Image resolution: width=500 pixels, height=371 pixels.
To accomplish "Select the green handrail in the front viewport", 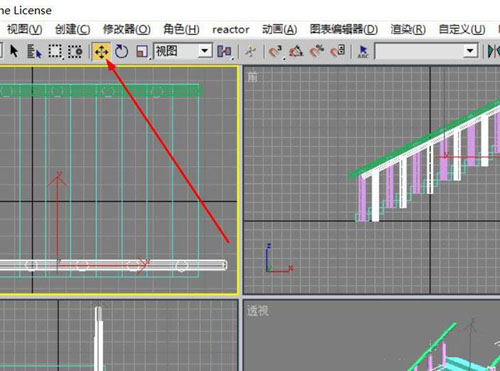I will click(423, 139).
